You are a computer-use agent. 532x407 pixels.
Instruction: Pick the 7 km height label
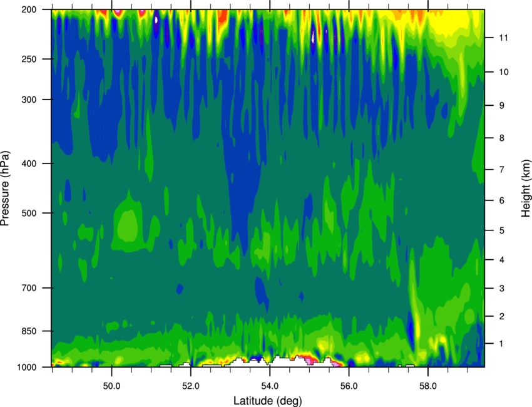click(x=502, y=170)
